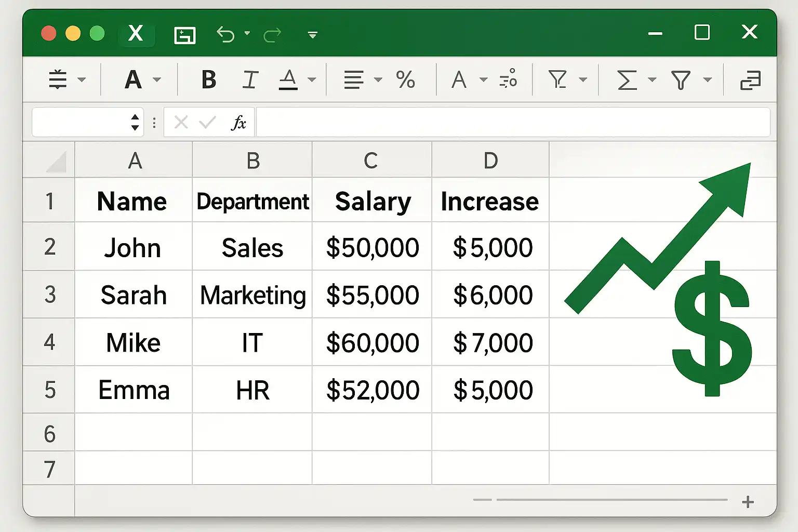The width and height of the screenshot is (798, 532).
Task: Open the alignment options dropdown arrow
Action: coord(378,79)
